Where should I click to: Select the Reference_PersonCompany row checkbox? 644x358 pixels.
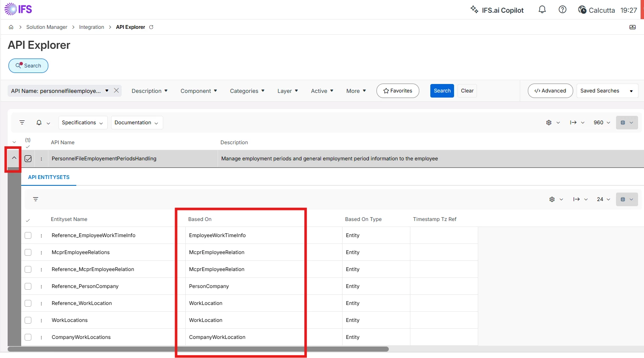coord(28,286)
